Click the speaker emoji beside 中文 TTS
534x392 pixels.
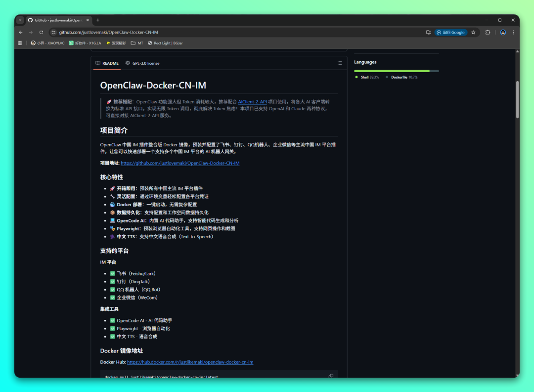[x=112, y=237]
